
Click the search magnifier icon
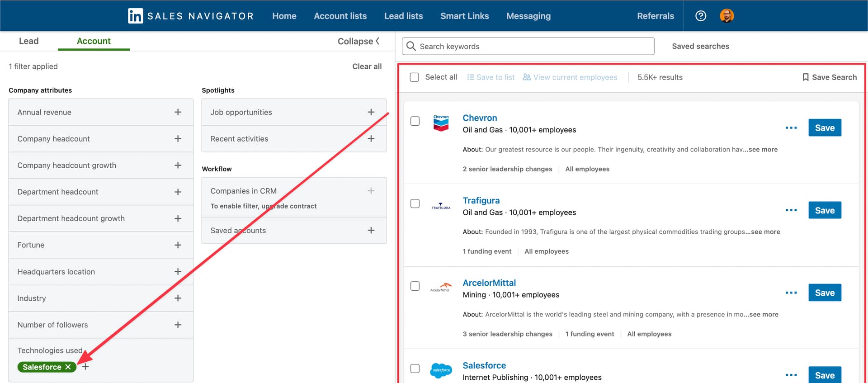(411, 46)
